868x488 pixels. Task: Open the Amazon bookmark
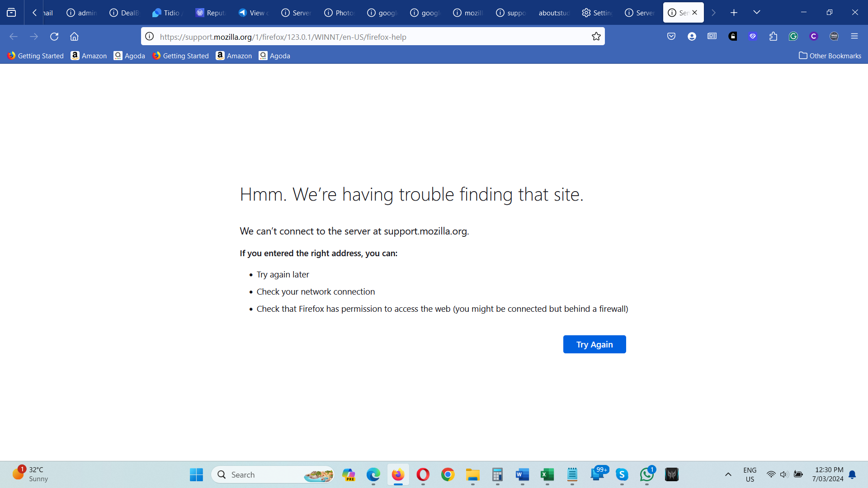tap(89, 56)
